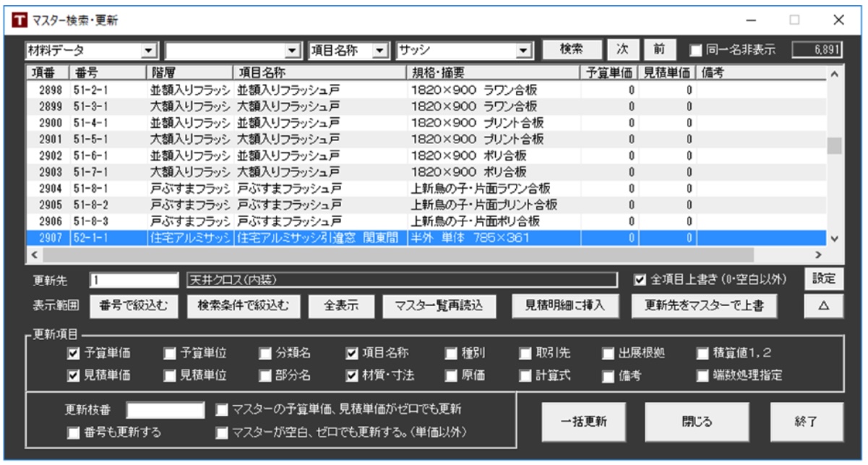Click the red T application icon in title bar
This screenshot has width=868, height=465.
pyautogui.click(x=20, y=20)
